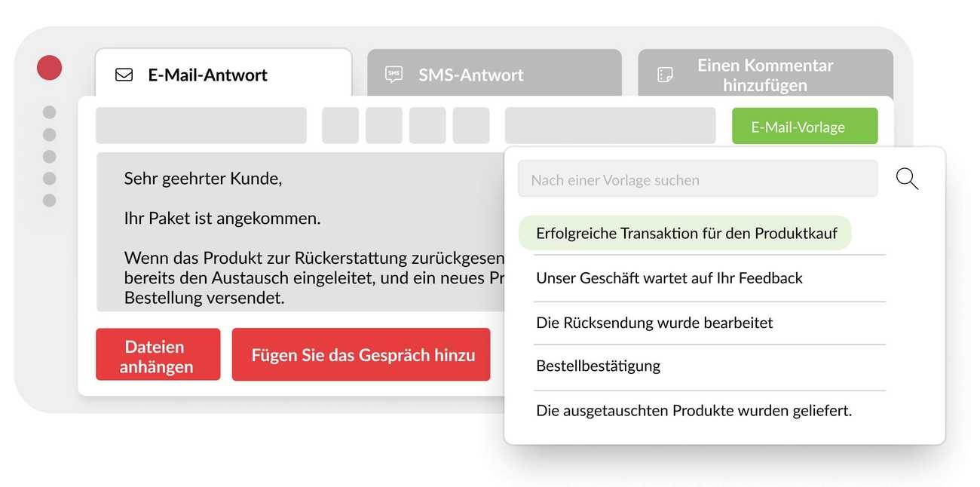Open the first wide toolbar selector field

201,124
